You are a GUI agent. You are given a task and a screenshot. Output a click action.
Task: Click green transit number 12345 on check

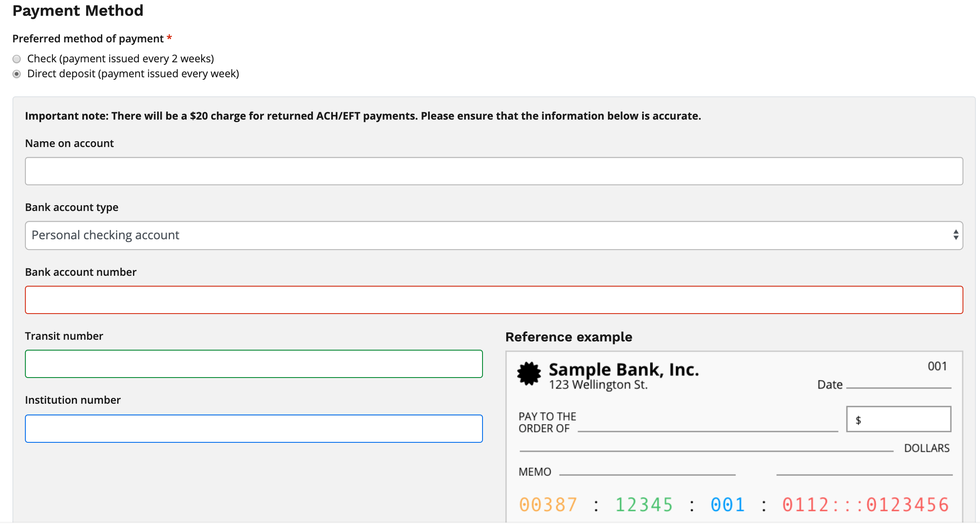click(x=644, y=505)
